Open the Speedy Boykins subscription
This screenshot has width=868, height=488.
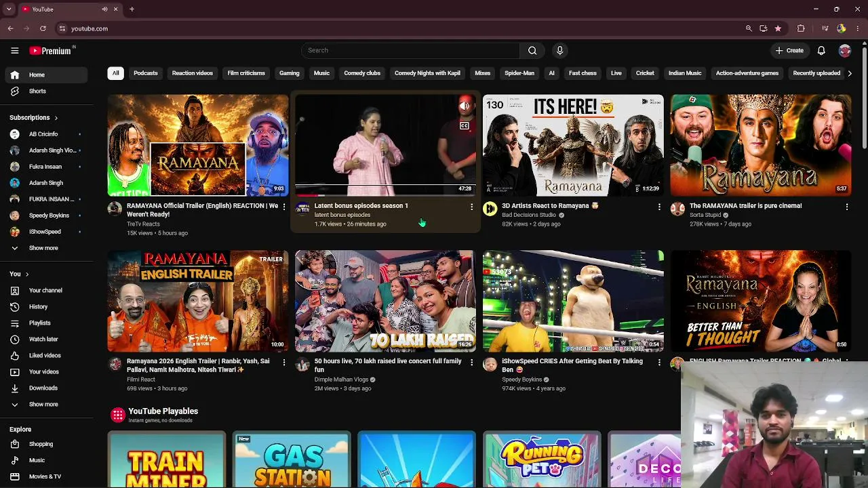tap(46, 216)
